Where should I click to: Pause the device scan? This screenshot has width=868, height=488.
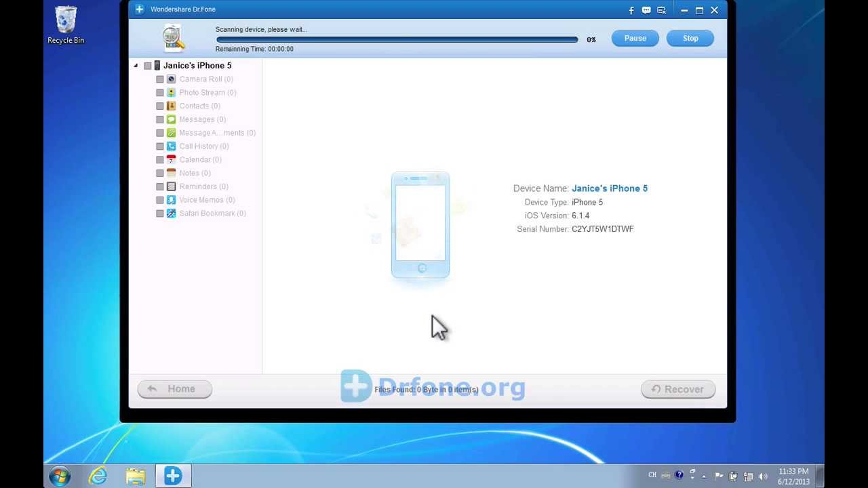[635, 39]
